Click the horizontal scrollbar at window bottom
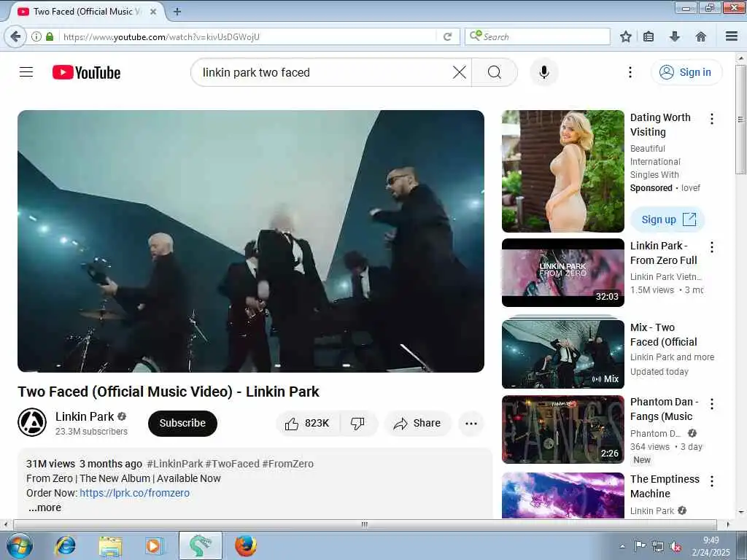747x560 pixels. 365,524
